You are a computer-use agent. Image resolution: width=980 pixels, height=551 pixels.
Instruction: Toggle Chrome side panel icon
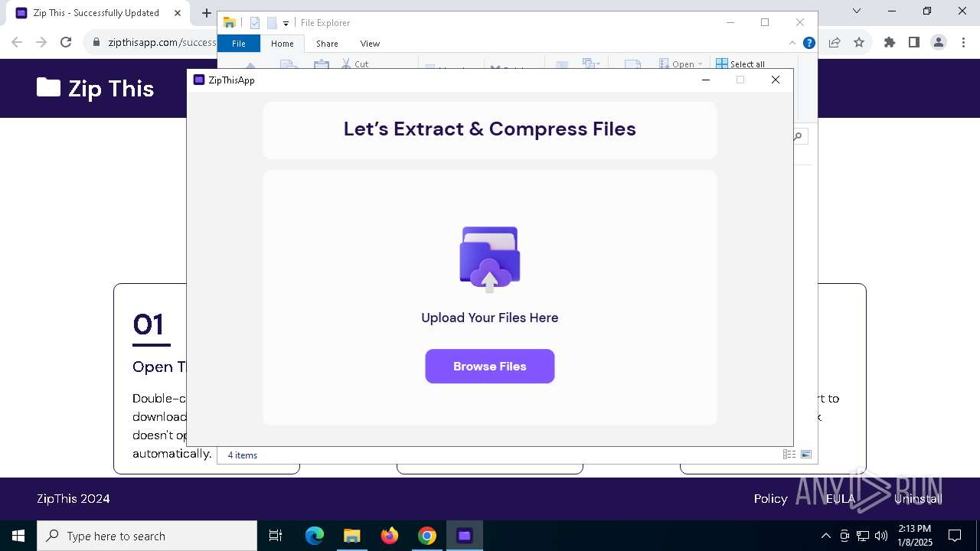(x=914, y=43)
